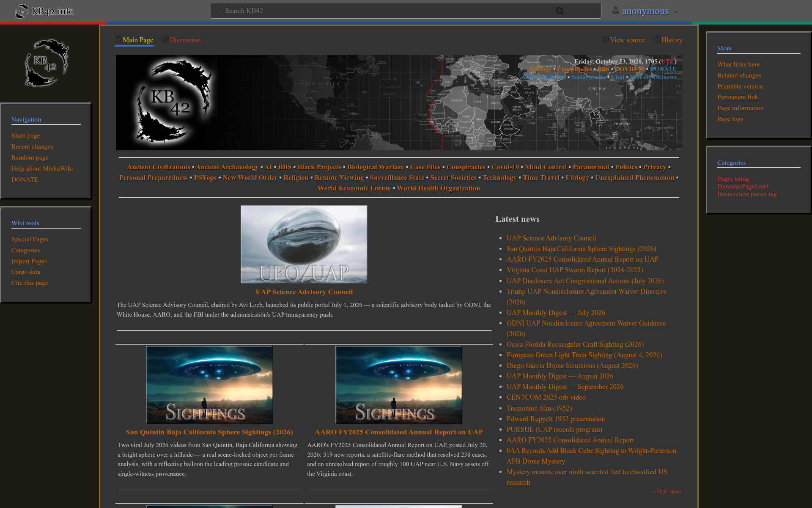This screenshot has width=812, height=508.
Task: Open Related changes link
Action: [x=739, y=75]
